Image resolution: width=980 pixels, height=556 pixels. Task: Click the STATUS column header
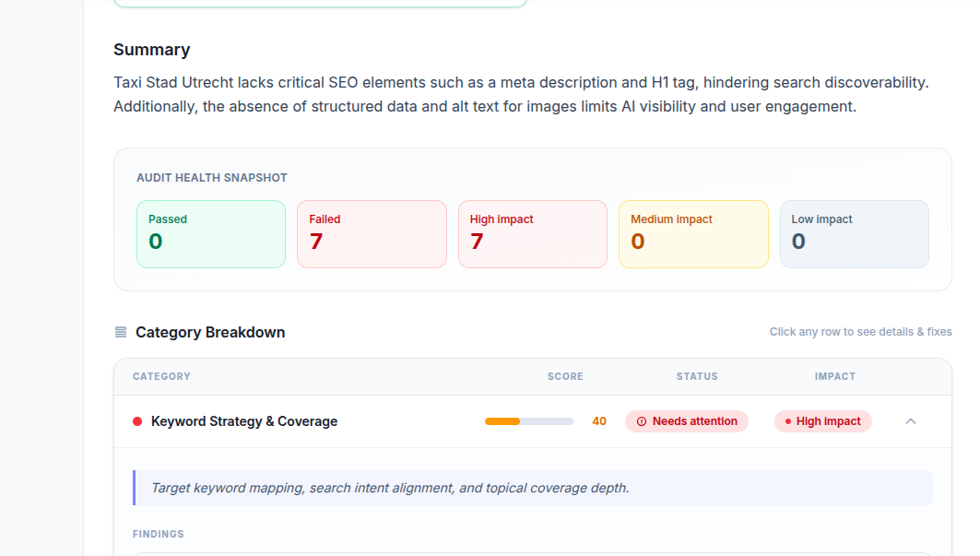point(697,376)
